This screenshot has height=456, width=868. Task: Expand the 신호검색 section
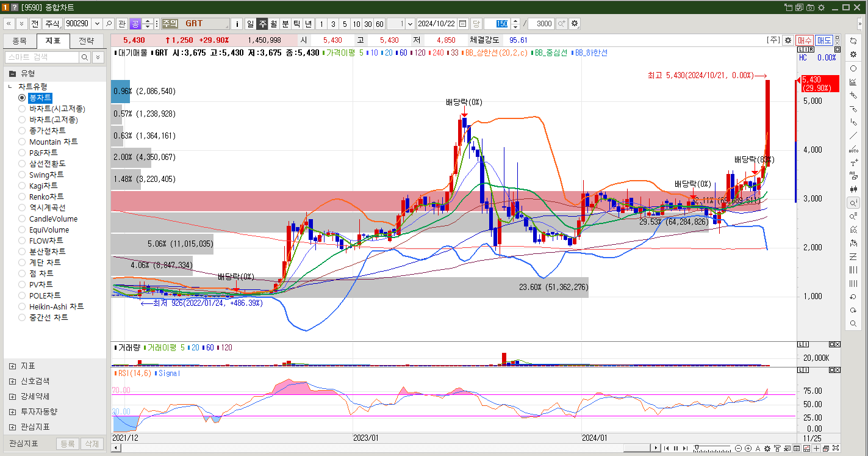tap(12, 381)
